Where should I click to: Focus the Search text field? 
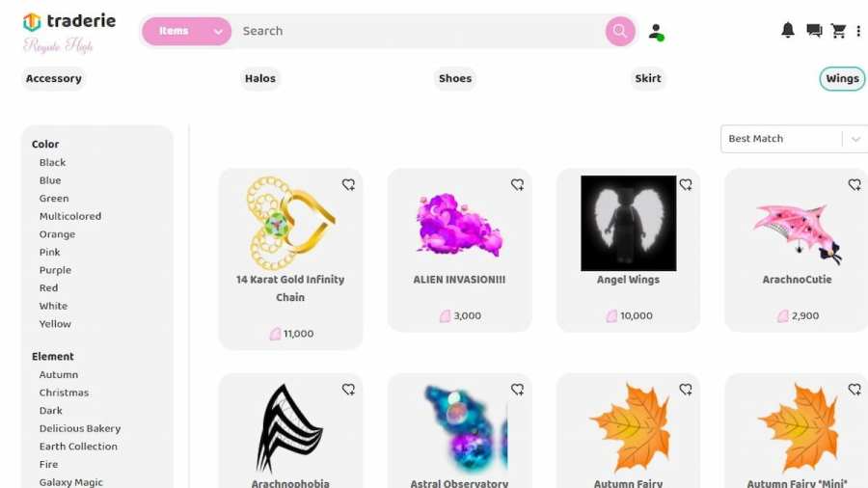click(x=418, y=31)
